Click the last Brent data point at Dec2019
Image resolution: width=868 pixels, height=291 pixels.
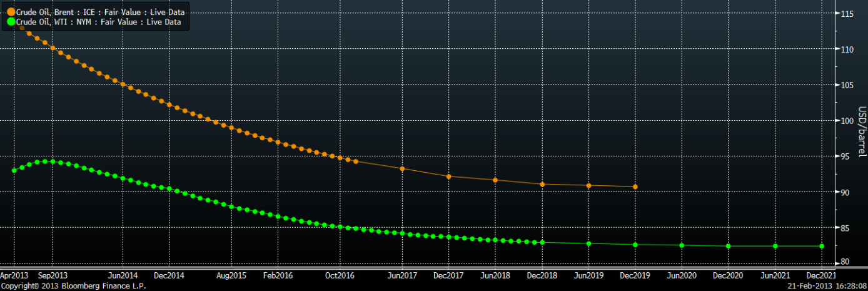coord(635,186)
